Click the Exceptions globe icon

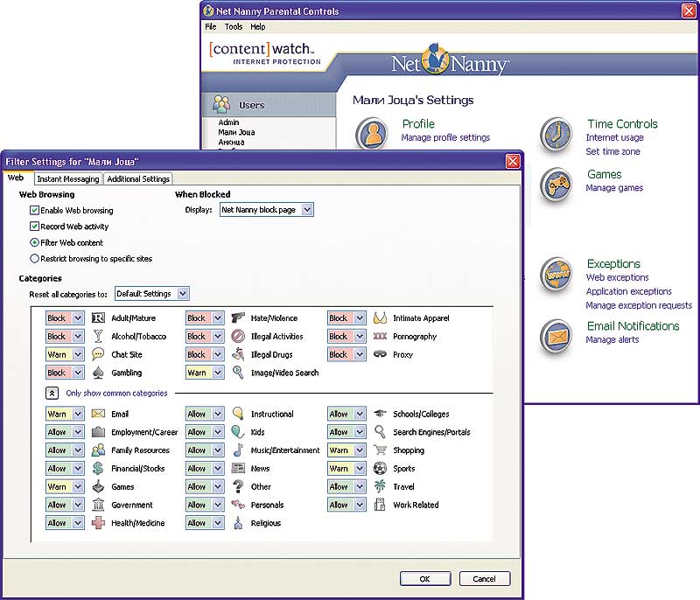click(556, 274)
